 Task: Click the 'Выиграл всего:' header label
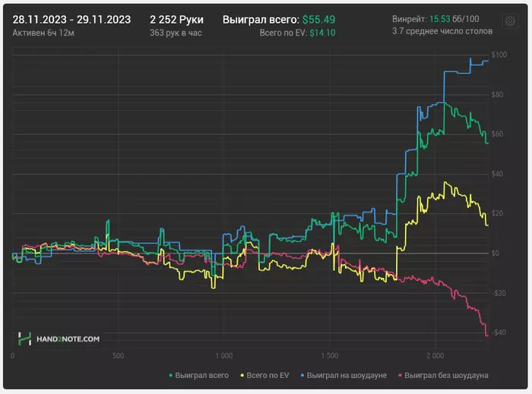(x=261, y=20)
